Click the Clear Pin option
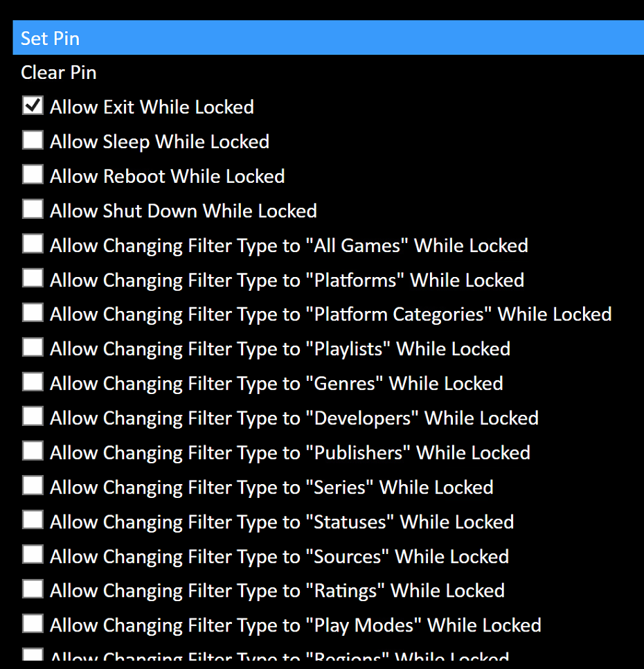The width and height of the screenshot is (644, 669). pos(59,73)
